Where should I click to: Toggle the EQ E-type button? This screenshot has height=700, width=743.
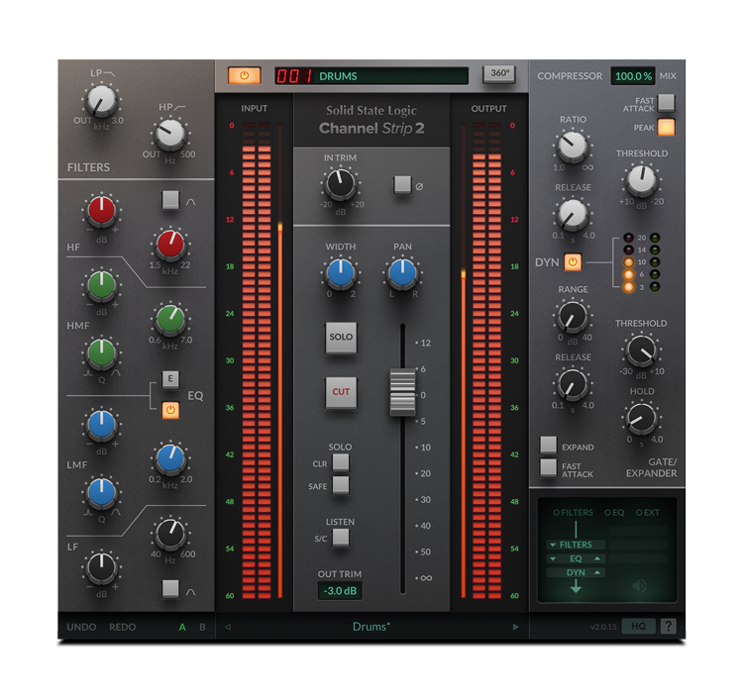(x=170, y=378)
